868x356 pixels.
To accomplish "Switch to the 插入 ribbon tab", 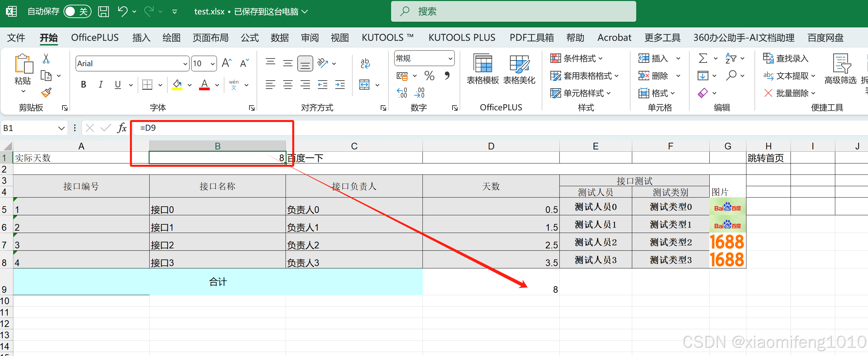I will tap(141, 37).
